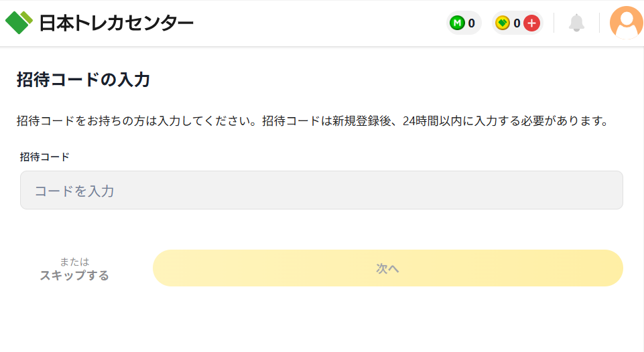Viewport: 644px width, 352px height.
Task: Click the M coin balance number
Action: click(x=472, y=23)
